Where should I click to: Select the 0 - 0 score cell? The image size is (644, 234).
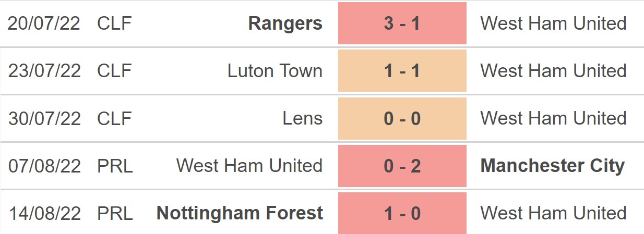point(402,118)
